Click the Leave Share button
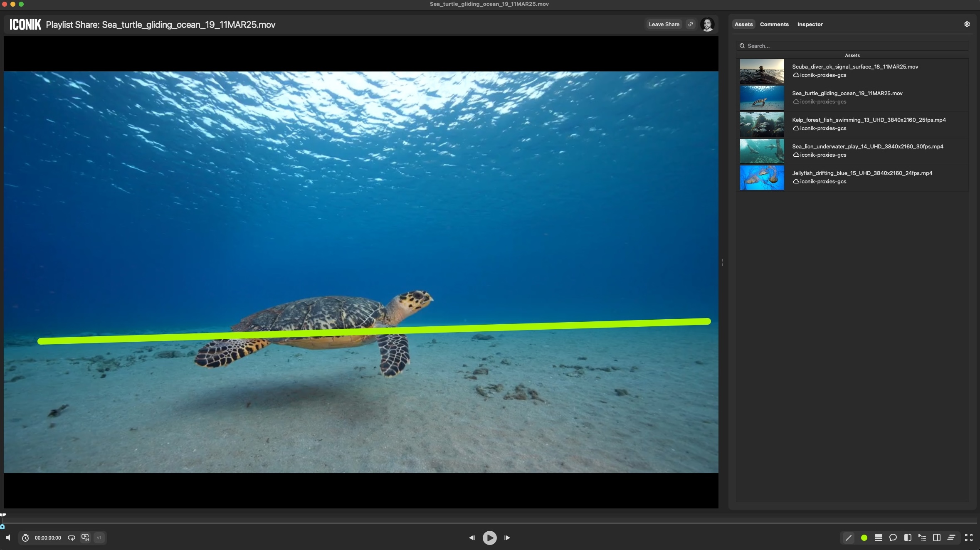 tap(664, 24)
